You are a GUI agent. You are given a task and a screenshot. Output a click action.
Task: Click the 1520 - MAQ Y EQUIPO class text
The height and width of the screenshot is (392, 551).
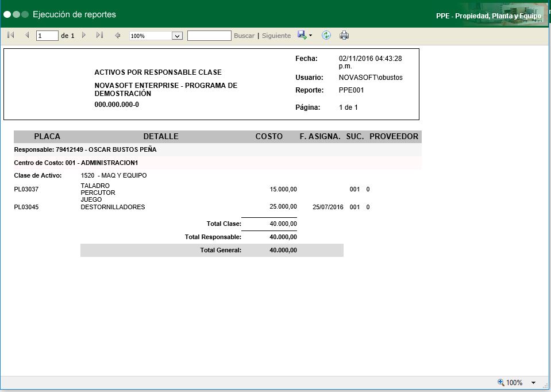coord(114,175)
